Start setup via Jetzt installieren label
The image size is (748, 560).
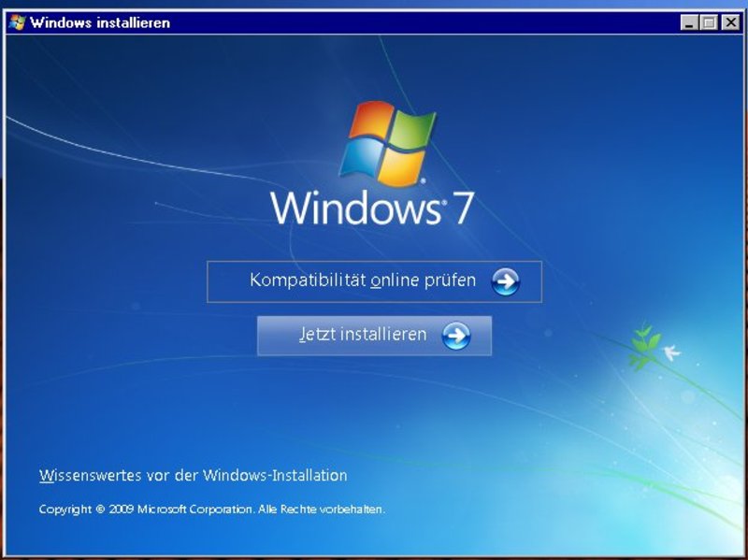(363, 334)
